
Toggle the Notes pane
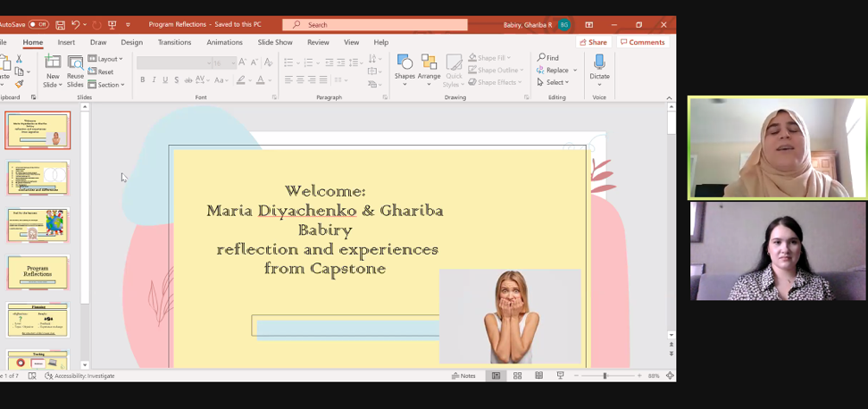463,376
